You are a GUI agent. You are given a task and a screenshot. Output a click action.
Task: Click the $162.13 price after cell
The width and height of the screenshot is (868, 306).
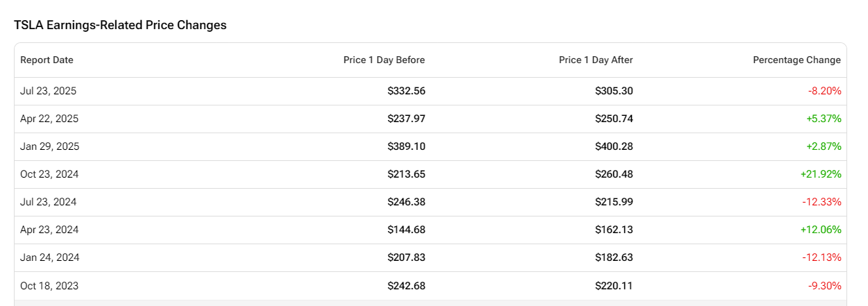coord(614,230)
